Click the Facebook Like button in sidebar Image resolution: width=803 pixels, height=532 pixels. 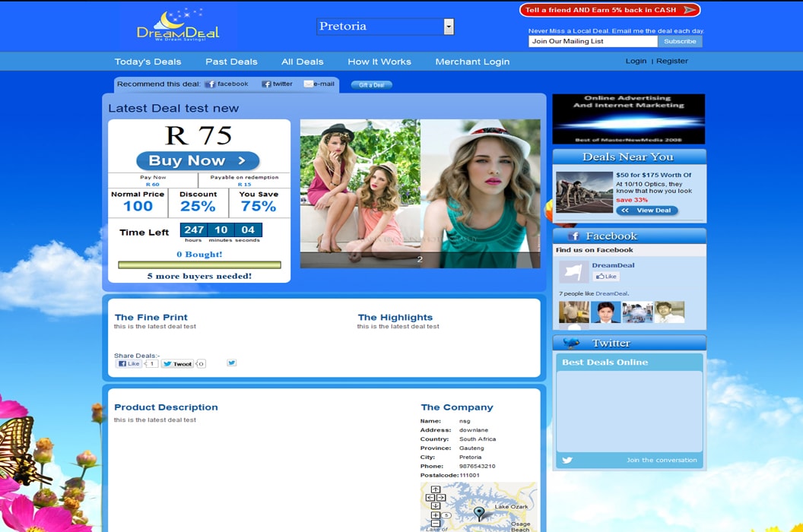coord(606,277)
